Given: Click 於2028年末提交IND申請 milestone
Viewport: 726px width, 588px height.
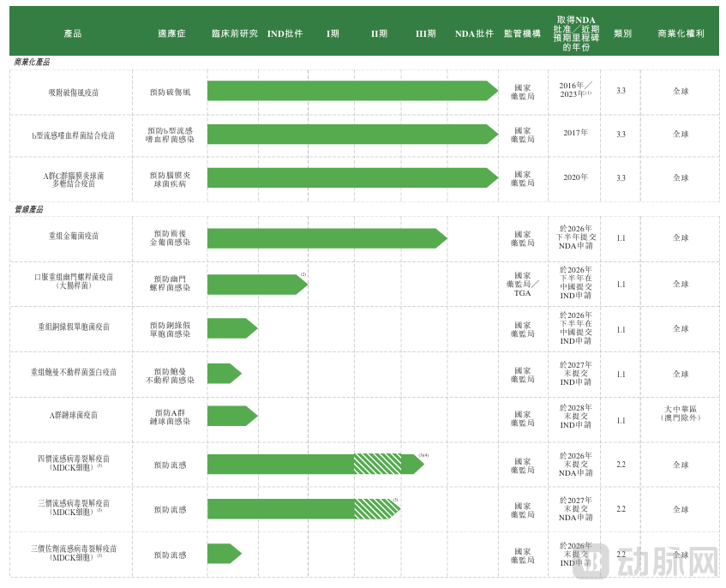Looking at the screenshot, I should pyautogui.click(x=575, y=417).
